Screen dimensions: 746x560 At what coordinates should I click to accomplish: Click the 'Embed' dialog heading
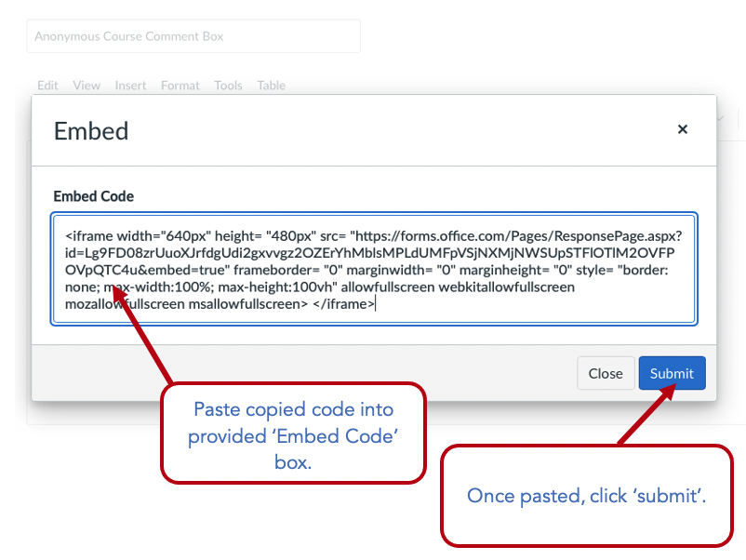pos(91,131)
